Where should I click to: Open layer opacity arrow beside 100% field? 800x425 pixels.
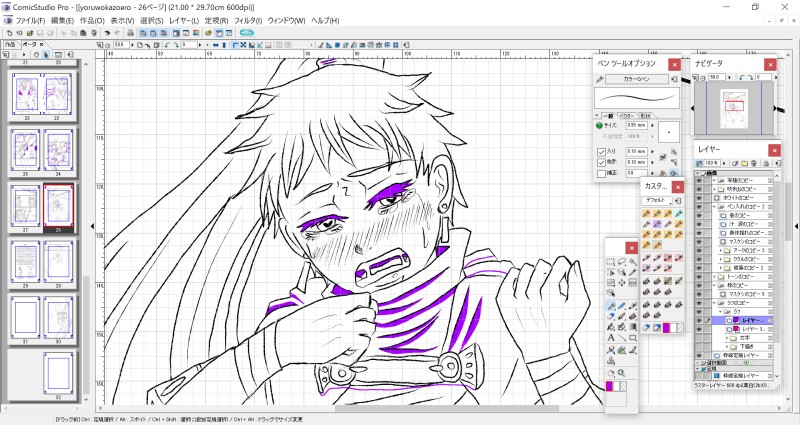[724, 163]
